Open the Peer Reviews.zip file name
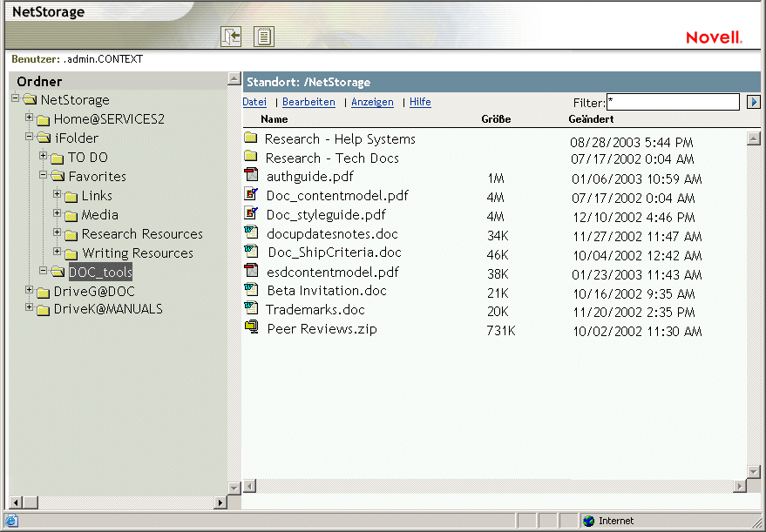 [x=322, y=329]
